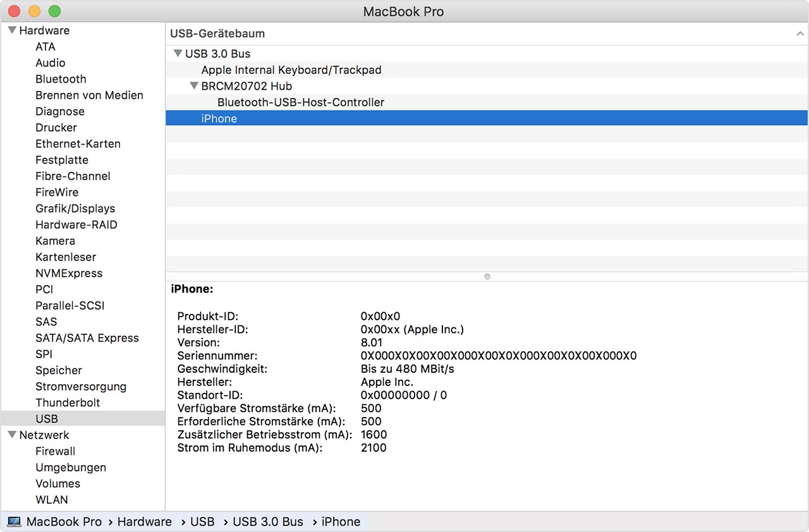Click the USB-Gerätebaum column header
The image size is (809, 532).
tap(487, 33)
